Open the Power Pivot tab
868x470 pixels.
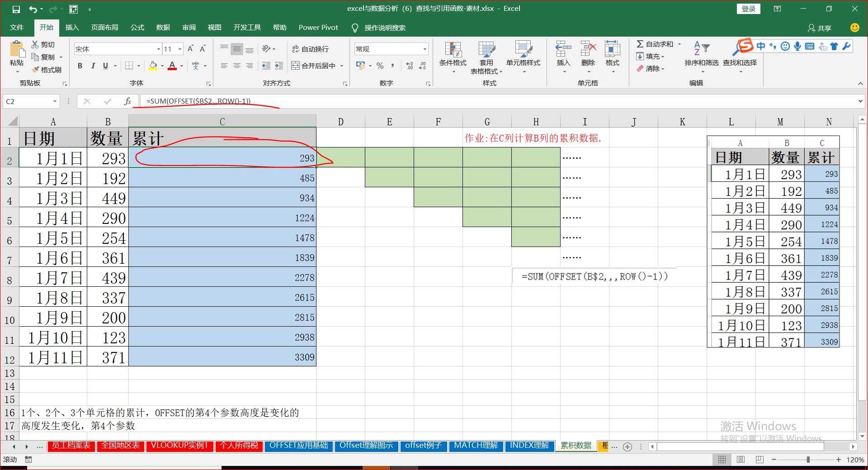pyautogui.click(x=318, y=28)
